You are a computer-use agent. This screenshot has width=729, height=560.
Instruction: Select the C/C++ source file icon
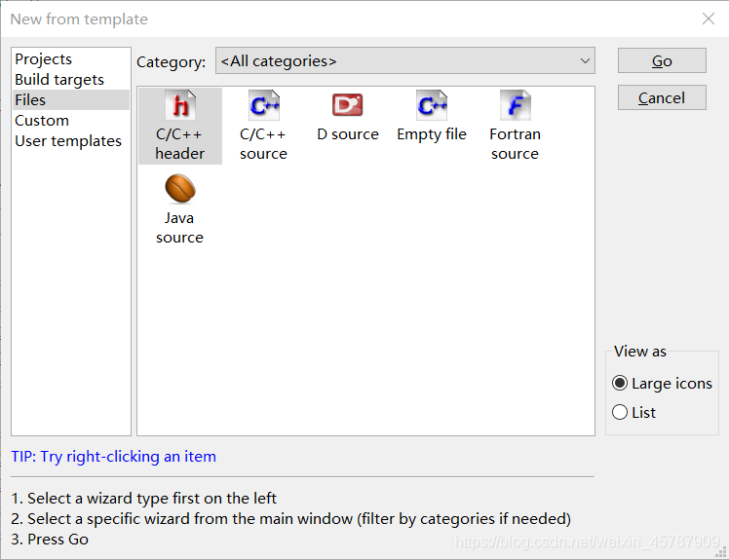tap(263, 105)
